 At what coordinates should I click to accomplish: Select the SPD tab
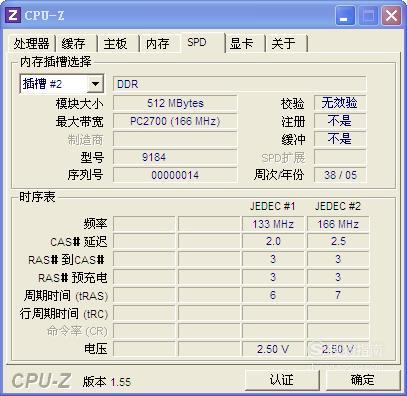pos(203,42)
